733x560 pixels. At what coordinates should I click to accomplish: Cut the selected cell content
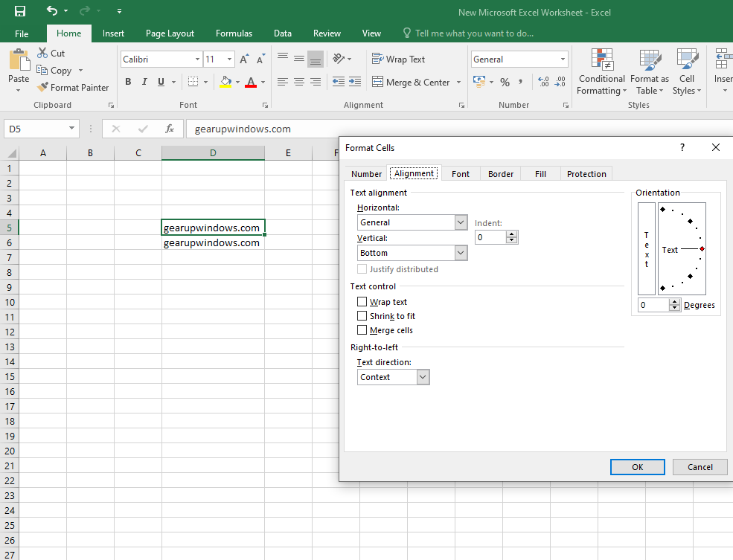click(x=51, y=54)
